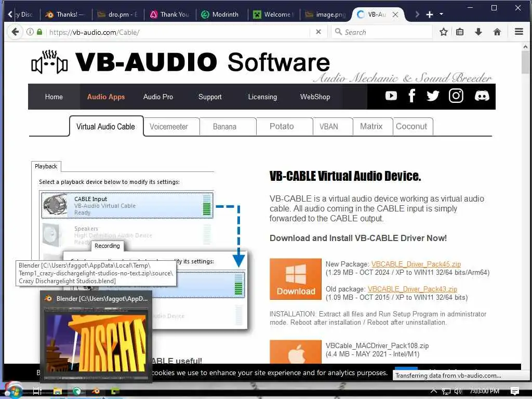The height and width of the screenshot is (399, 532).
Task: Open the notification action center icon
Action: click(515, 391)
